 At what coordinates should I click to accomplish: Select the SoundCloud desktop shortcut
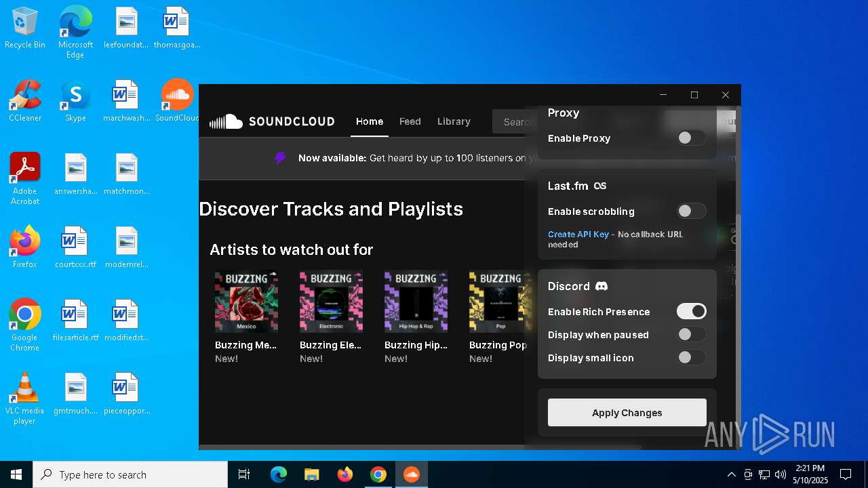(x=177, y=101)
